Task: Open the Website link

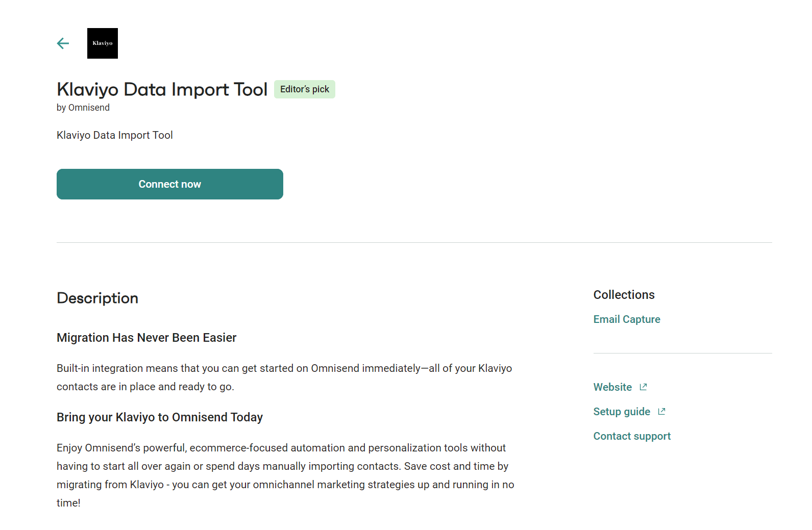Action: click(612, 387)
